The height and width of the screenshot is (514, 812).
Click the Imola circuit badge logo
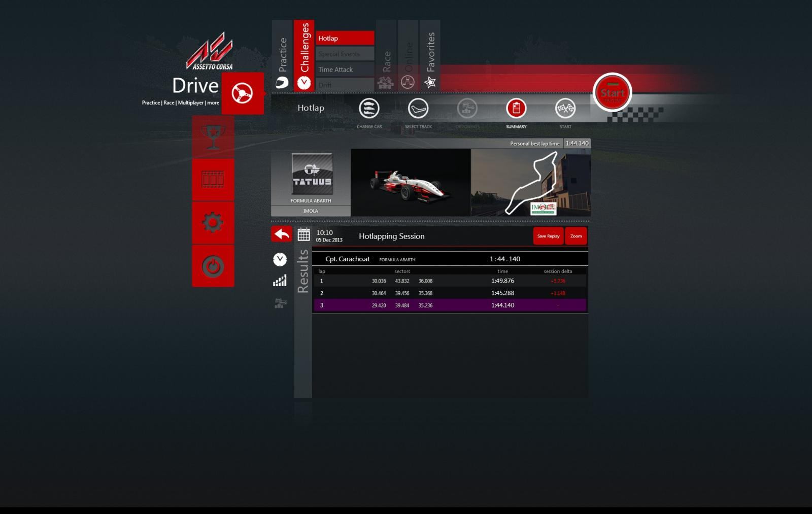coord(543,208)
